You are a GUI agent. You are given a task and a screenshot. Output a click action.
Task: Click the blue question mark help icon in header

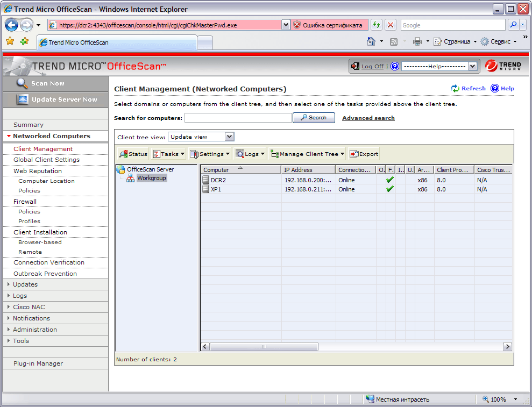pos(395,66)
